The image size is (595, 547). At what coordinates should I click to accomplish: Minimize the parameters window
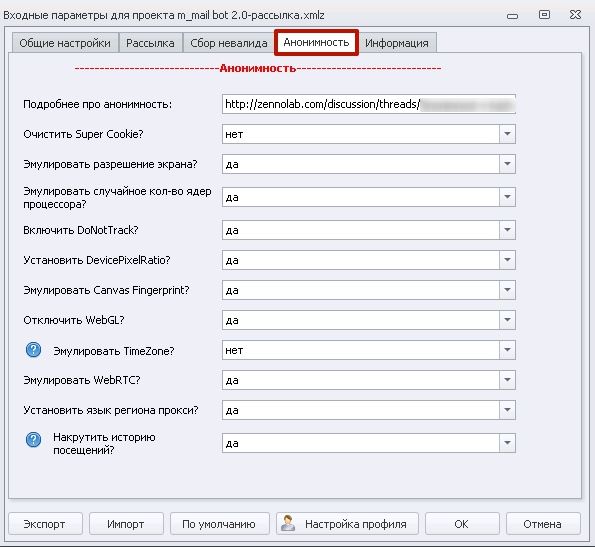coord(513,16)
